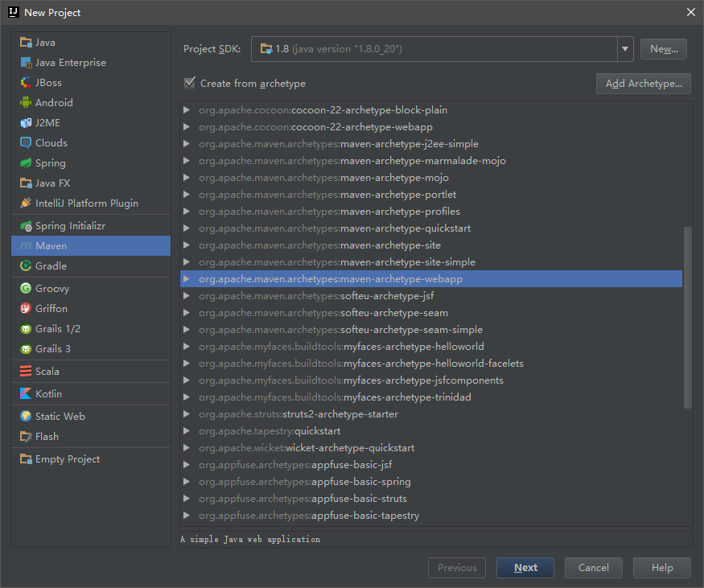Click the Add Archetype... button
The image size is (704, 588).
pos(644,84)
